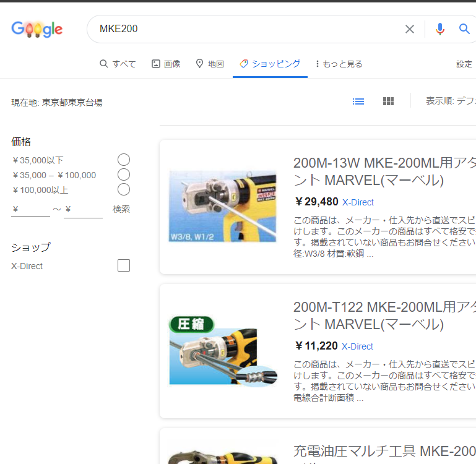
Task: Open the 200M-13W product thumbnail
Action: tap(222, 207)
